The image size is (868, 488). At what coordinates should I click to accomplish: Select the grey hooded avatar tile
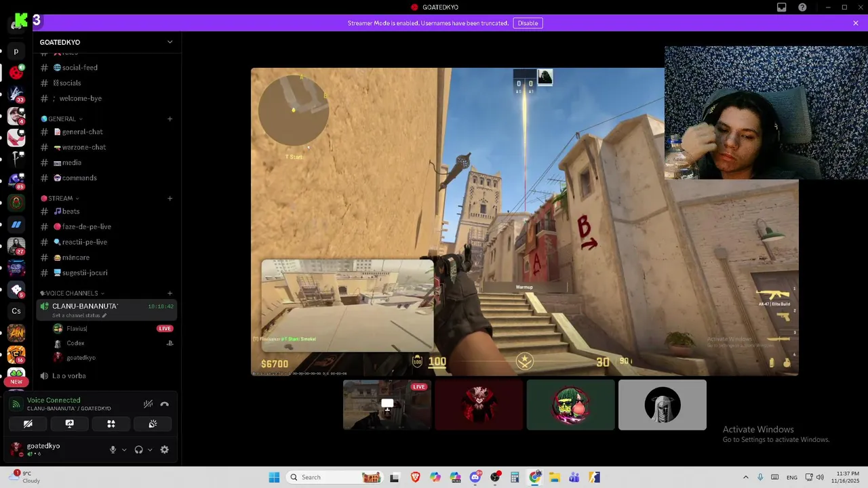[x=663, y=405]
